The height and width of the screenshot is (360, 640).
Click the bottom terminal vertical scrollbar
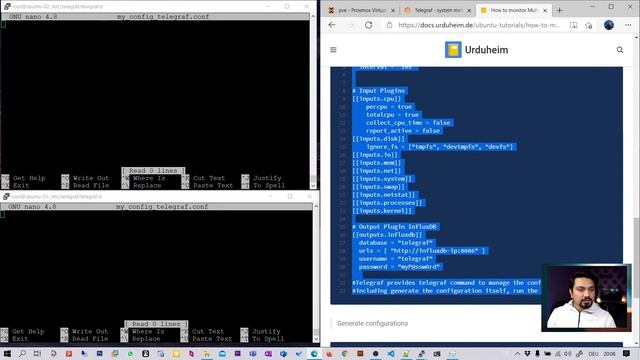(316, 273)
